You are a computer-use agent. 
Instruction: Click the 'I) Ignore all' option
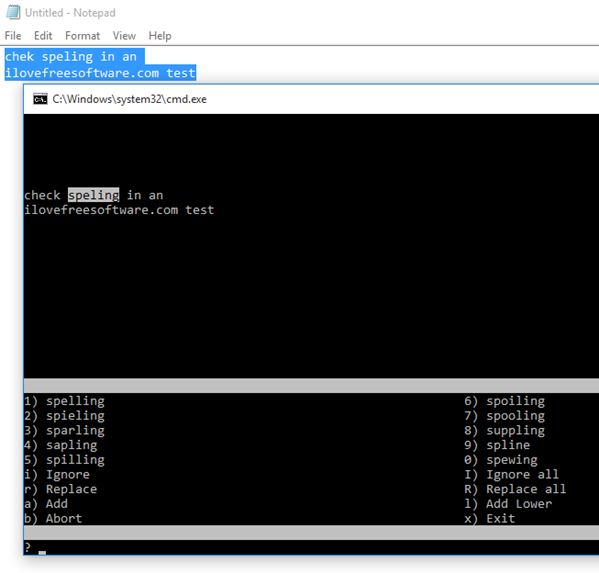pyautogui.click(x=512, y=474)
